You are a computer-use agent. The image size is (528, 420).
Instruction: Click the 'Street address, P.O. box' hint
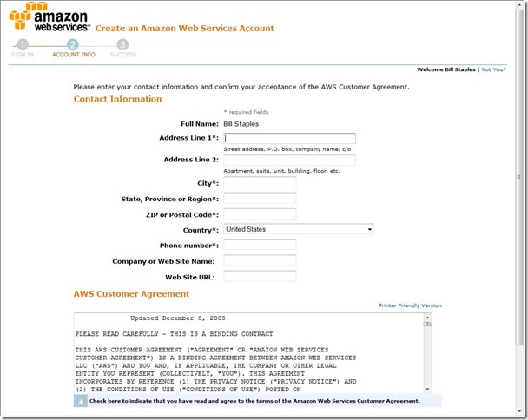[287, 149]
